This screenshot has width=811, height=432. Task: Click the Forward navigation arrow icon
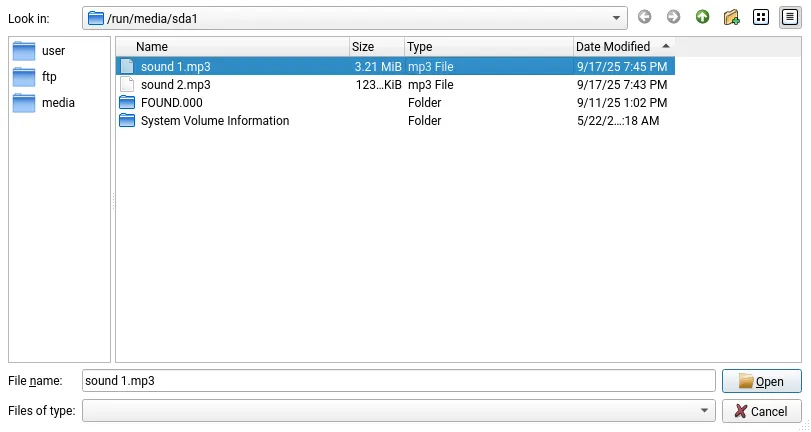[673, 17]
